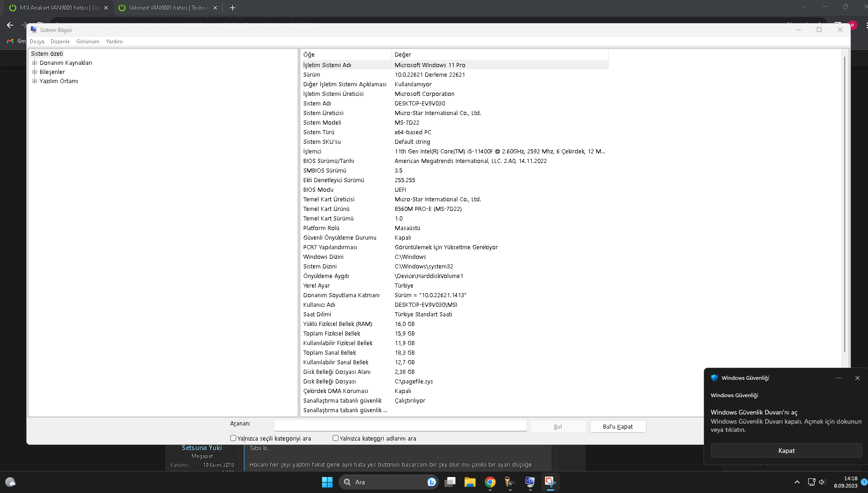This screenshot has height=493, width=868.
Task: Select the Yüklü Fiziksel Bellek (RAM) row
Action: point(455,324)
